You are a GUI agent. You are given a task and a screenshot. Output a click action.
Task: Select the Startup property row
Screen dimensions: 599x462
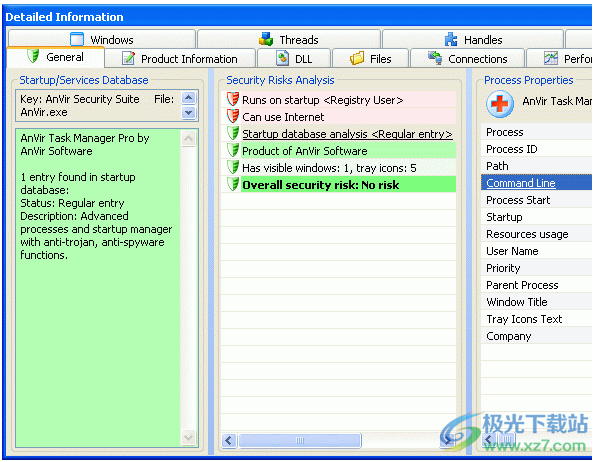pos(536,217)
